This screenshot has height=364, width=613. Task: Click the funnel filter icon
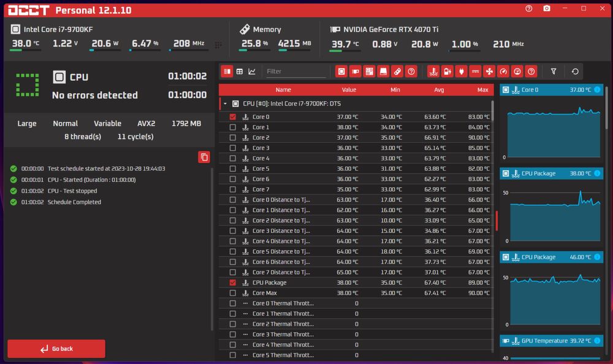[554, 72]
